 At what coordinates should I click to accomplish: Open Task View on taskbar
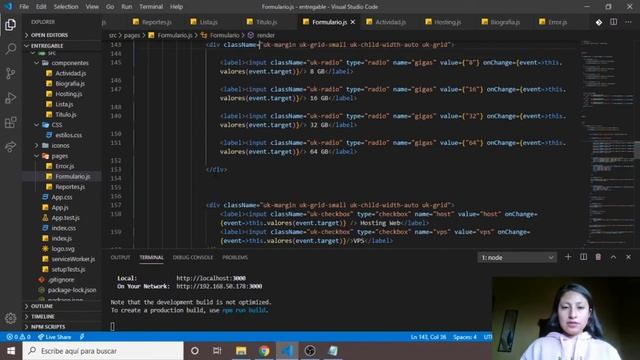coord(217,351)
